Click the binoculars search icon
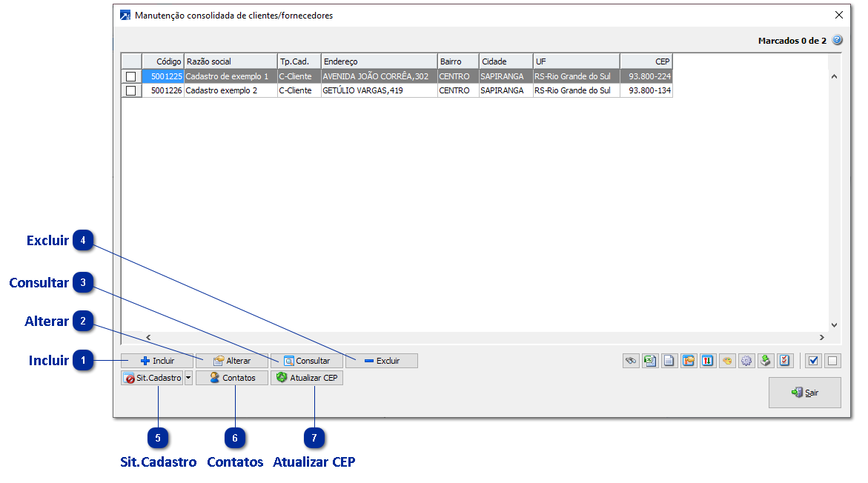Image resolution: width=868 pixels, height=483 pixels. click(x=631, y=361)
